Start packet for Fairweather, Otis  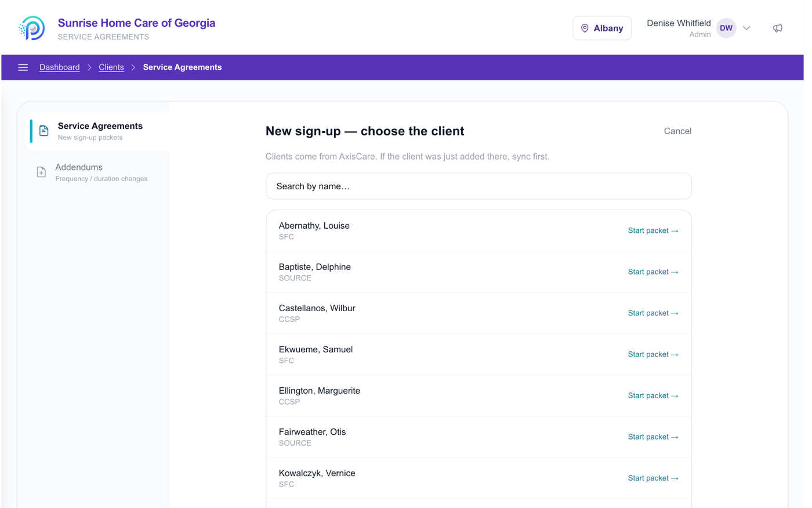653,437
